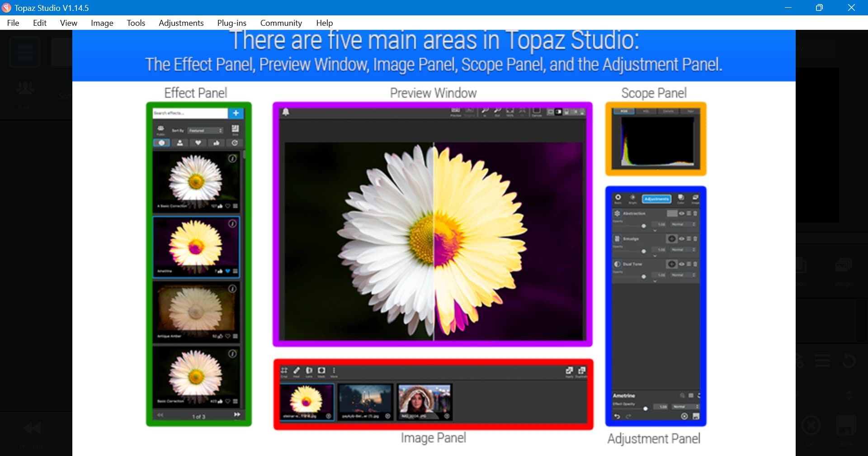Toggle visibility eye of Smudge adjustment
The height and width of the screenshot is (456, 868).
682,239
